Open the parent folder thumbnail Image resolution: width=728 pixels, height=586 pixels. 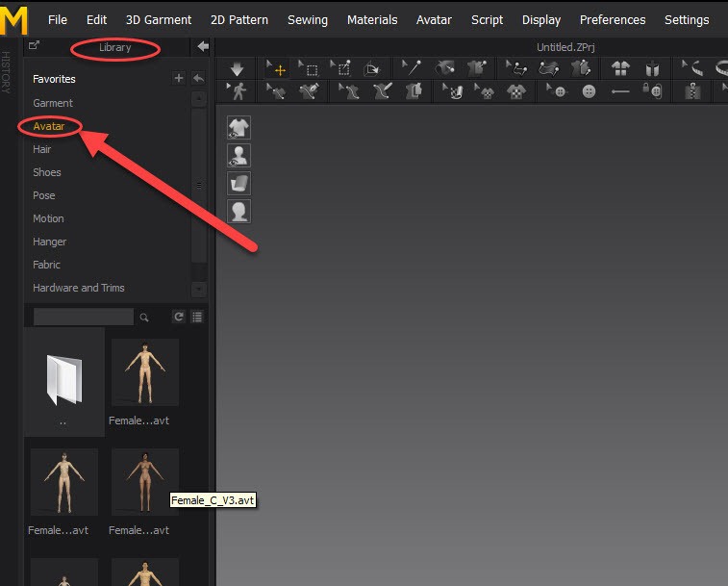64,381
